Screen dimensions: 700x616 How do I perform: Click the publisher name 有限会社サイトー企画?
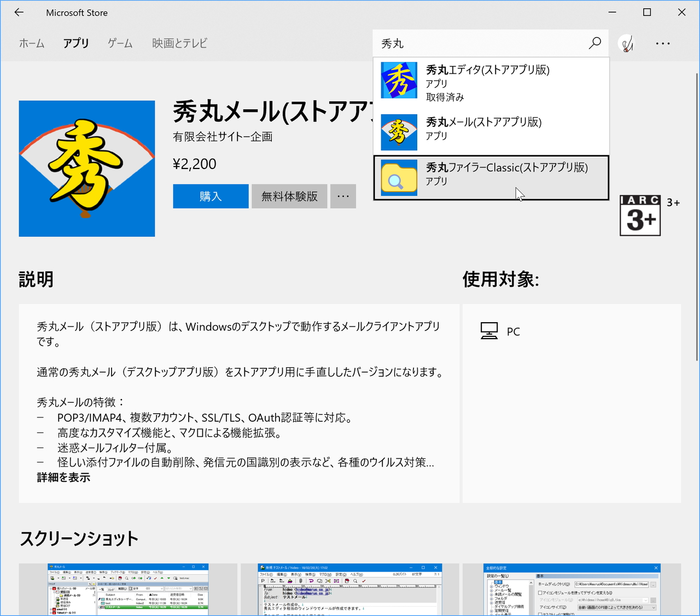[223, 137]
